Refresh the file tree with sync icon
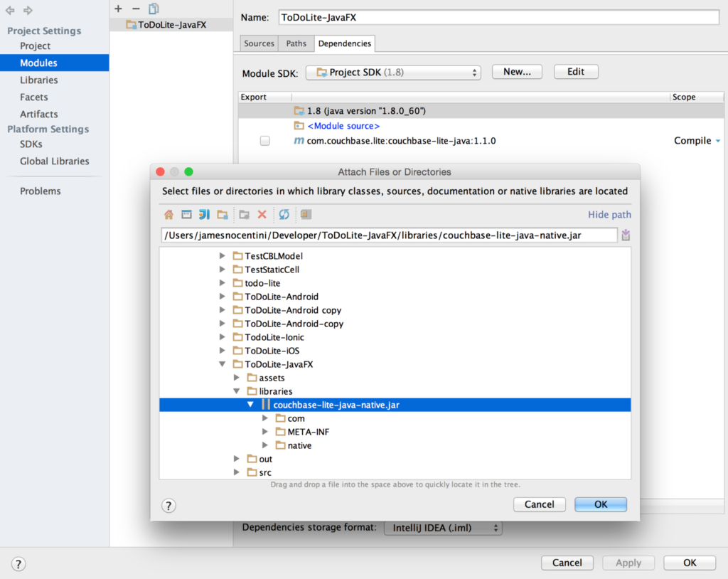728x579 pixels. [x=284, y=214]
